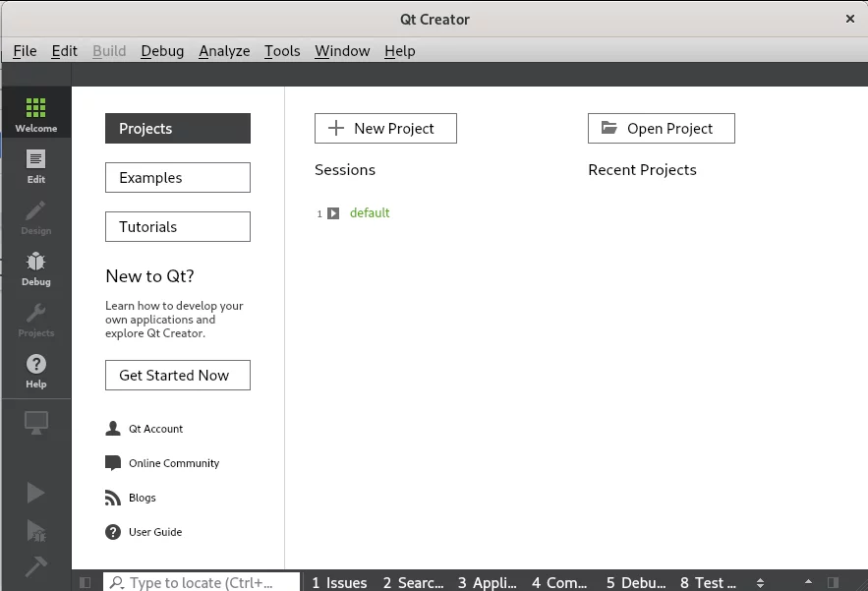Open the 2 Search Results pane
Screen dimensions: 868x591
[x=413, y=583]
